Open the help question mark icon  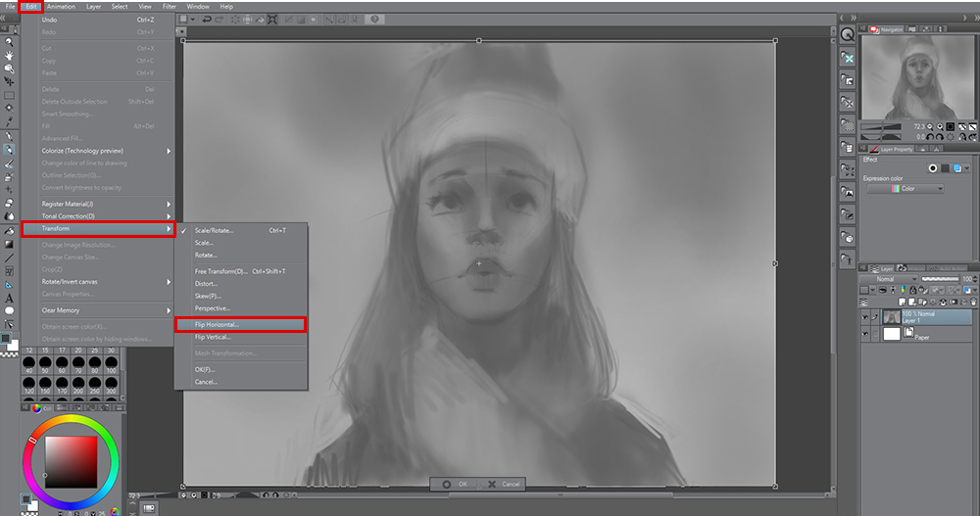point(374,20)
